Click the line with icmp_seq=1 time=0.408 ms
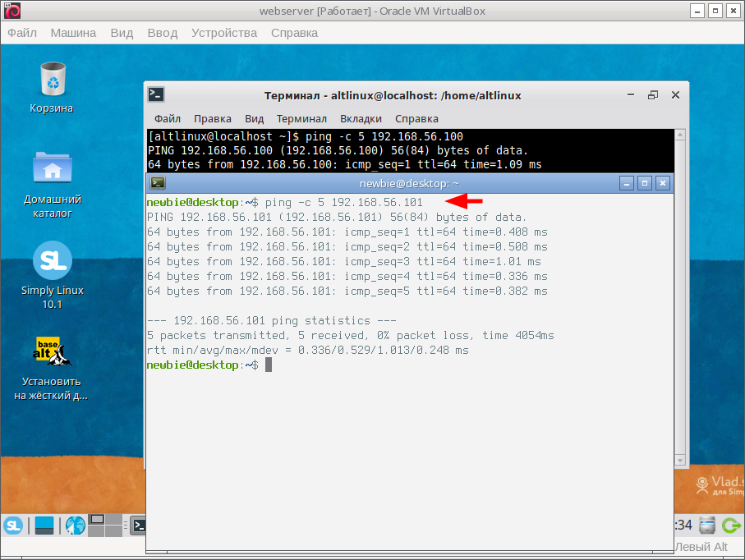This screenshot has height=560, width=745. (x=347, y=232)
